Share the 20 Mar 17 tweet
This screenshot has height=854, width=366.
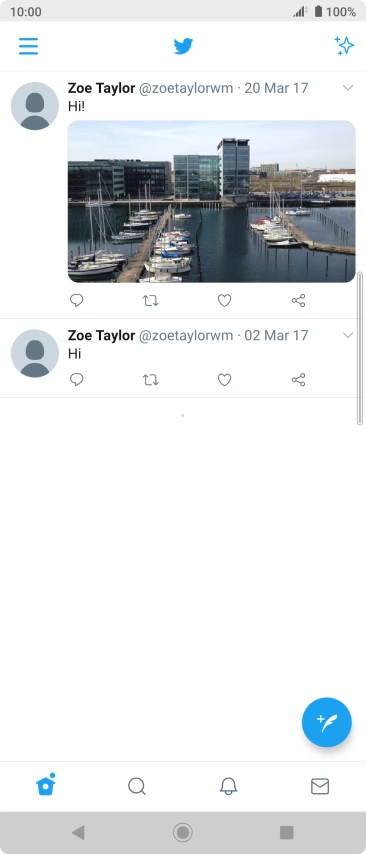pyautogui.click(x=298, y=300)
